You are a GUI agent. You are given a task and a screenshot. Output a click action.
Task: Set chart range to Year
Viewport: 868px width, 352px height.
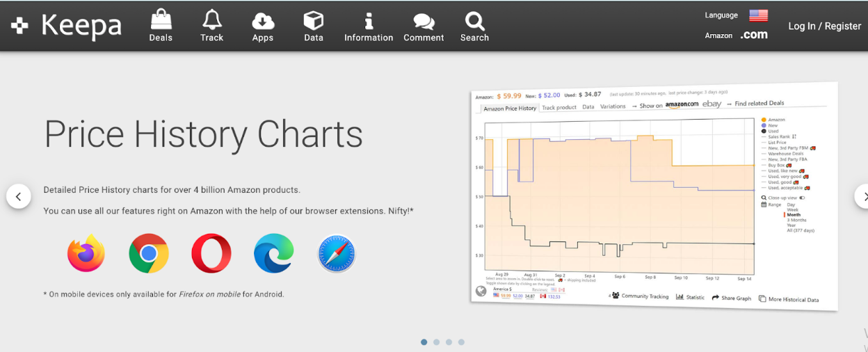(x=791, y=225)
